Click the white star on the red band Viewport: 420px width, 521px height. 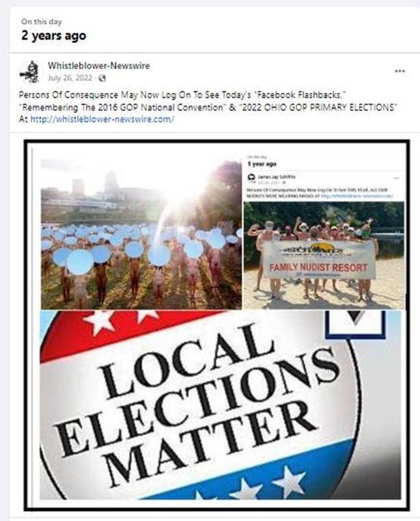click(x=100, y=321)
